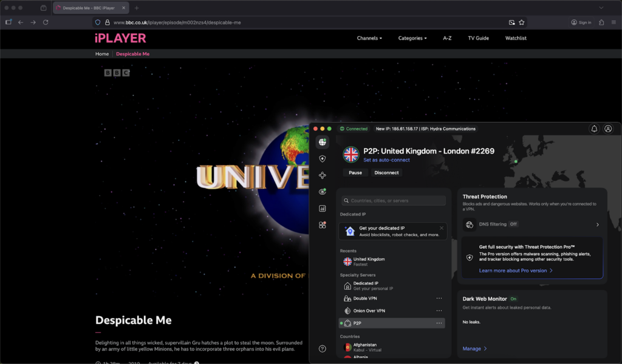Go forward in Firefox history
622x364 pixels.
33,22
